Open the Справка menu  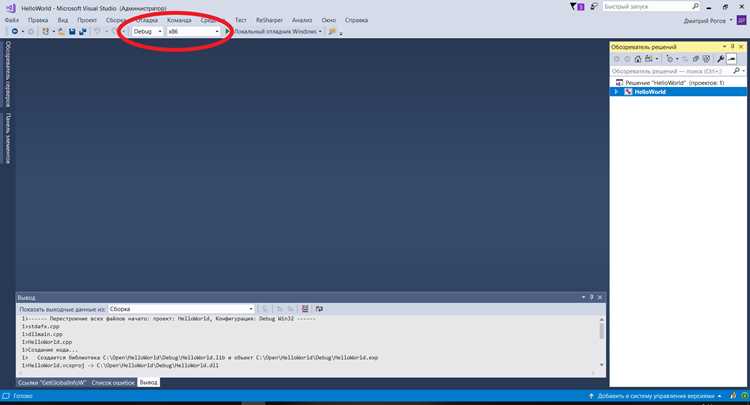[356, 20]
